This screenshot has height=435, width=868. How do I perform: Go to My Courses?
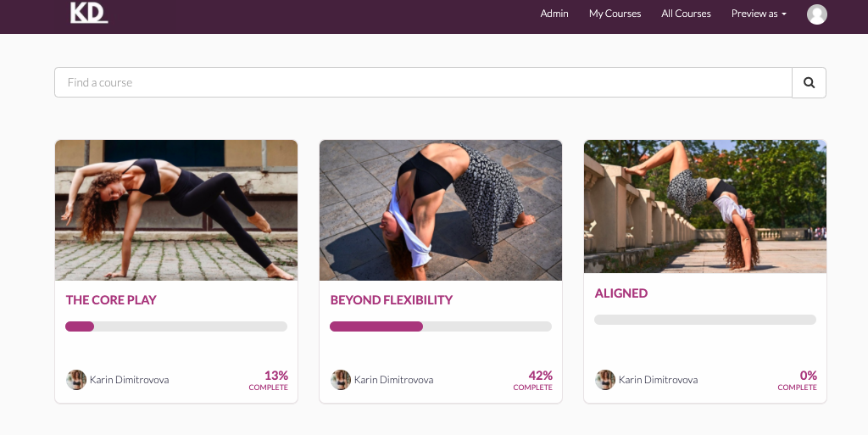(x=615, y=14)
